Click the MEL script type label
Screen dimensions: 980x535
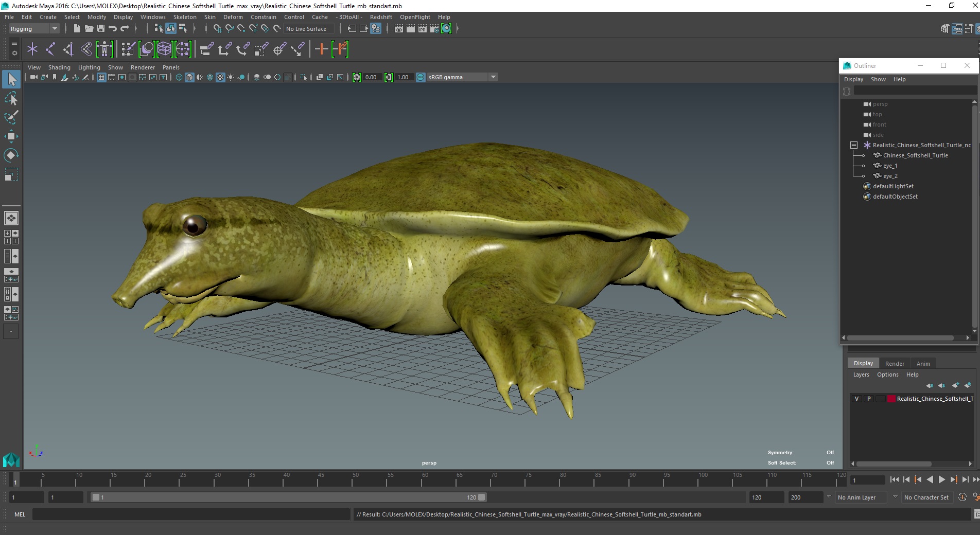[x=20, y=514]
